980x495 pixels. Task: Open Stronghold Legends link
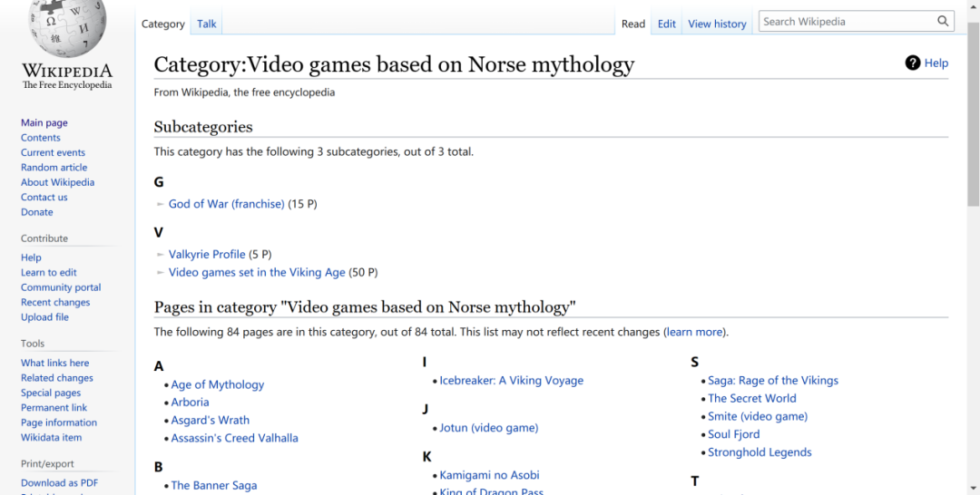(759, 452)
